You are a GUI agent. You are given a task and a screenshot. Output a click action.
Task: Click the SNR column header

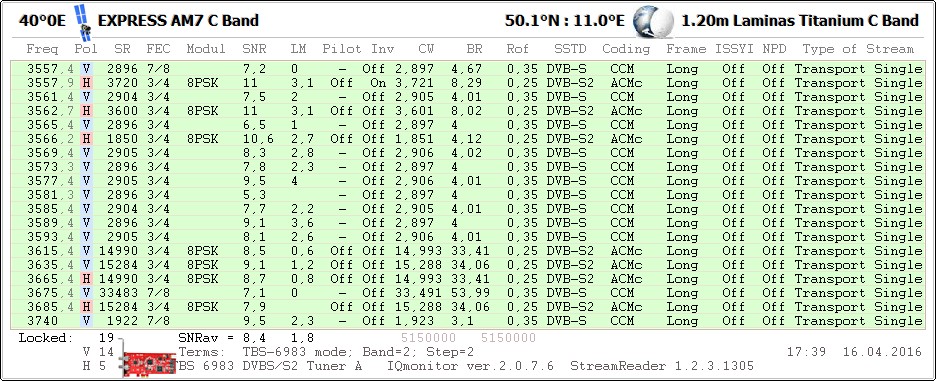pos(254,49)
